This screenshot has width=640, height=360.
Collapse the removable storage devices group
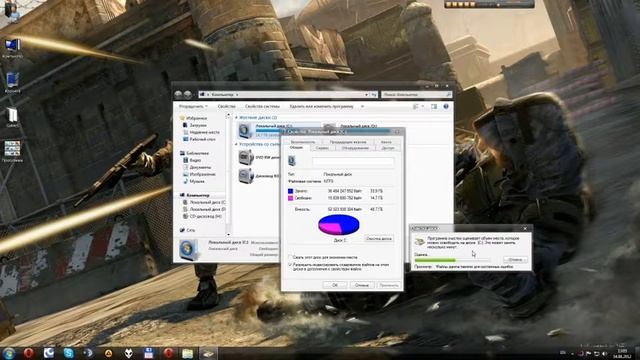(236, 144)
